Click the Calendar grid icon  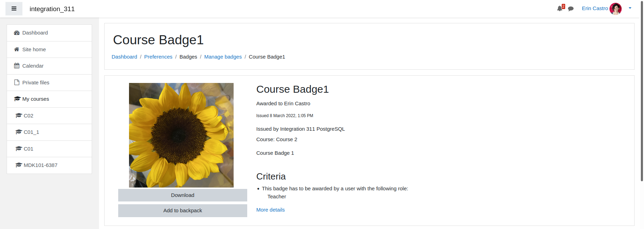click(x=17, y=66)
